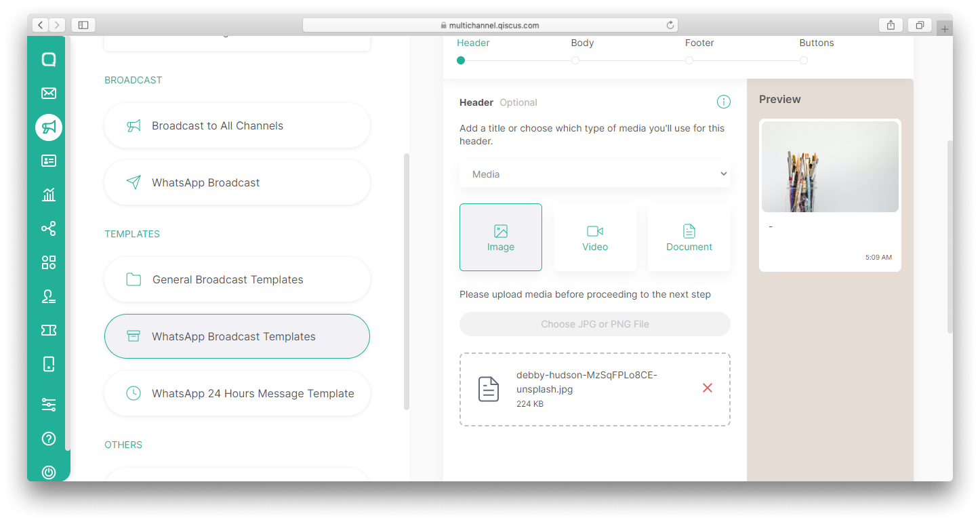Image resolution: width=980 pixels, height=522 pixels.
Task: Click the uploaded file's document icon
Action: [489, 389]
